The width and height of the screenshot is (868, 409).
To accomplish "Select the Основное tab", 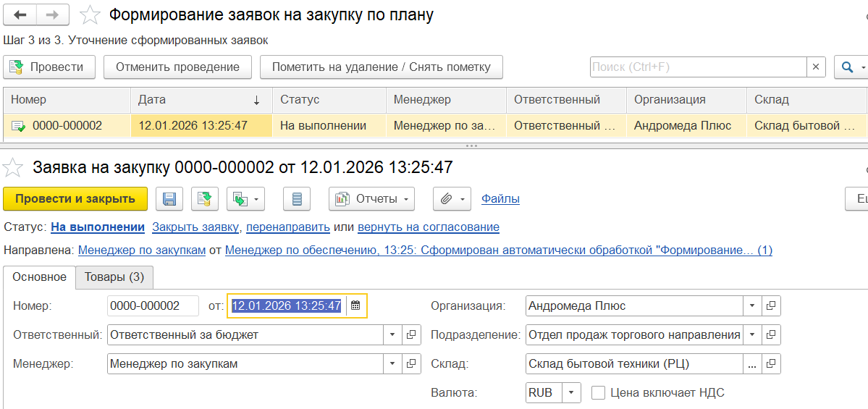I will click(40, 277).
